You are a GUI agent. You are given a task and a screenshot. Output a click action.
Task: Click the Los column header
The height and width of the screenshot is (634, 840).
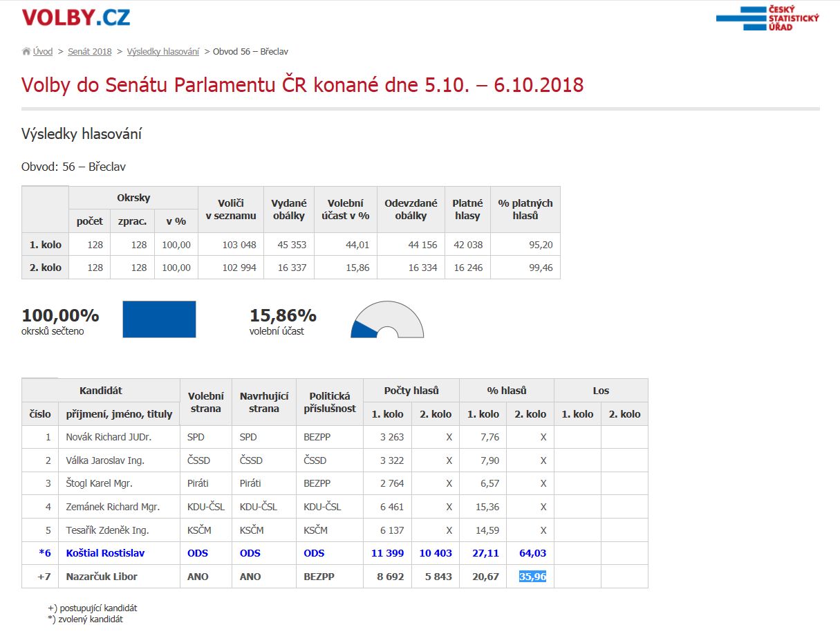601,391
